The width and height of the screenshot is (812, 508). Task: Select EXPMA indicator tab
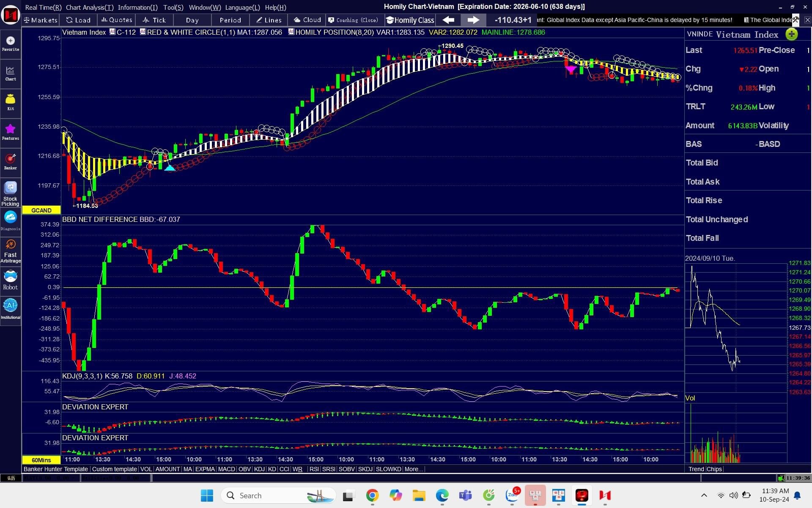[205, 469]
